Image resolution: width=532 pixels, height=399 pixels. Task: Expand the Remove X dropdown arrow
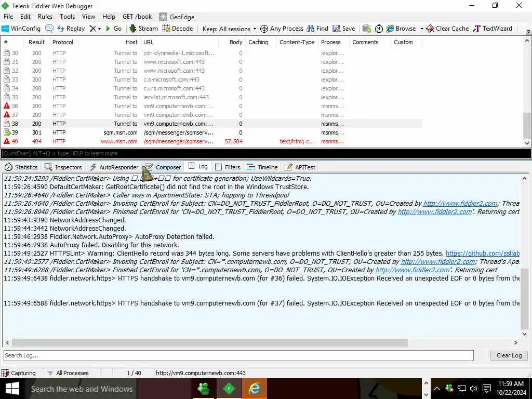99,29
